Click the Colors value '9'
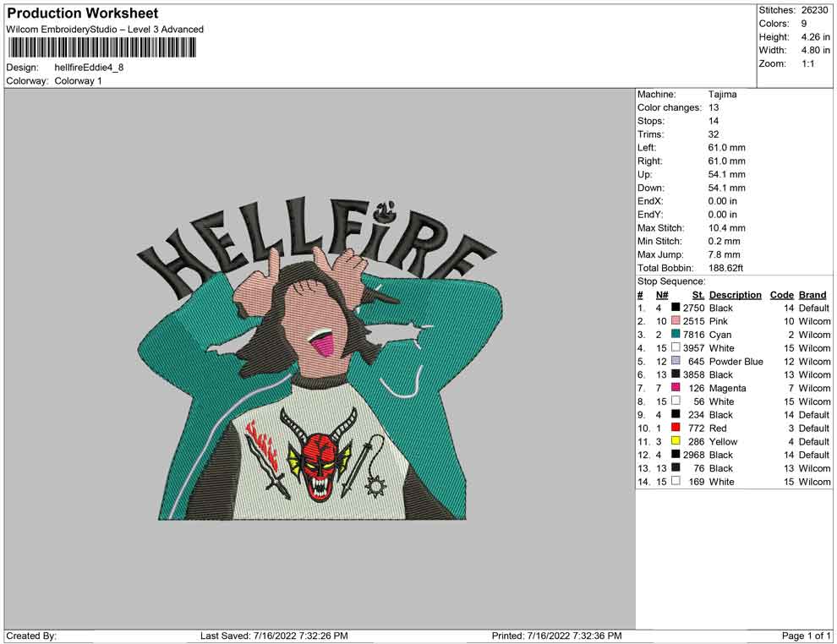The image size is (837, 644). [x=804, y=24]
